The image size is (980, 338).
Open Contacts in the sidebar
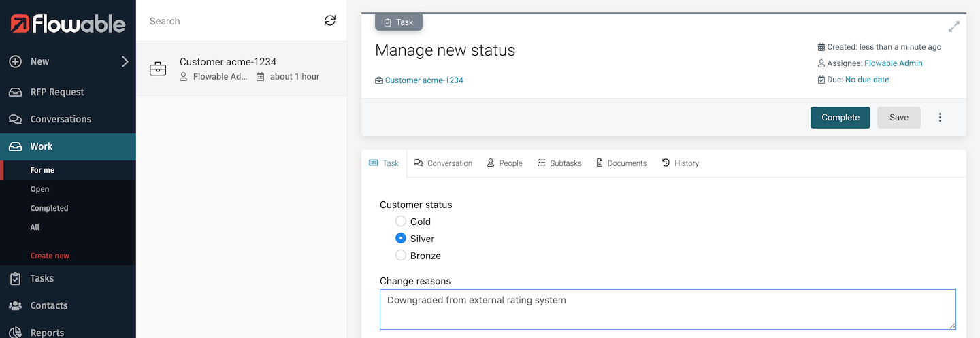pyautogui.click(x=48, y=305)
